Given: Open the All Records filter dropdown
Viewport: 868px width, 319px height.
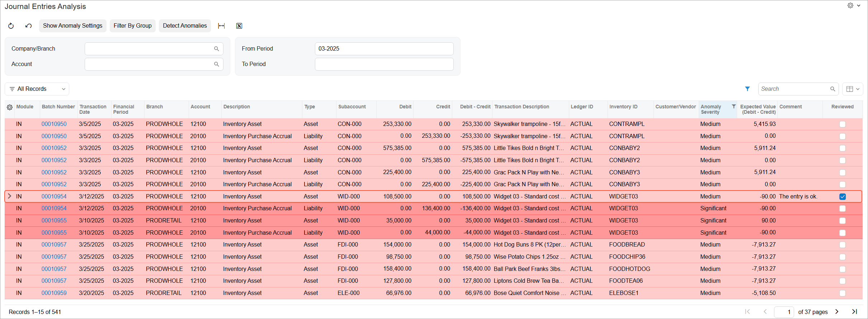Looking at the screenshot, I should click(x=37, y=89).
